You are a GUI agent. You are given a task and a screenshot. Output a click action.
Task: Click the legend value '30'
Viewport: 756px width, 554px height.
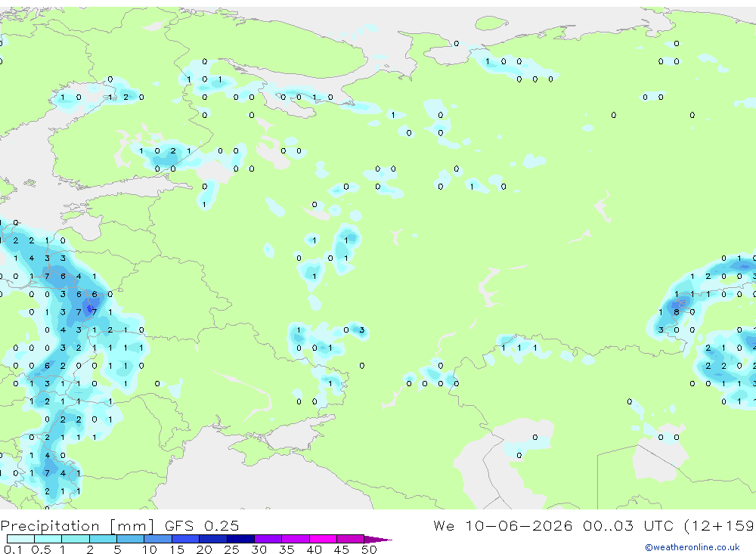pyautogui.click(x=259, y=549)
